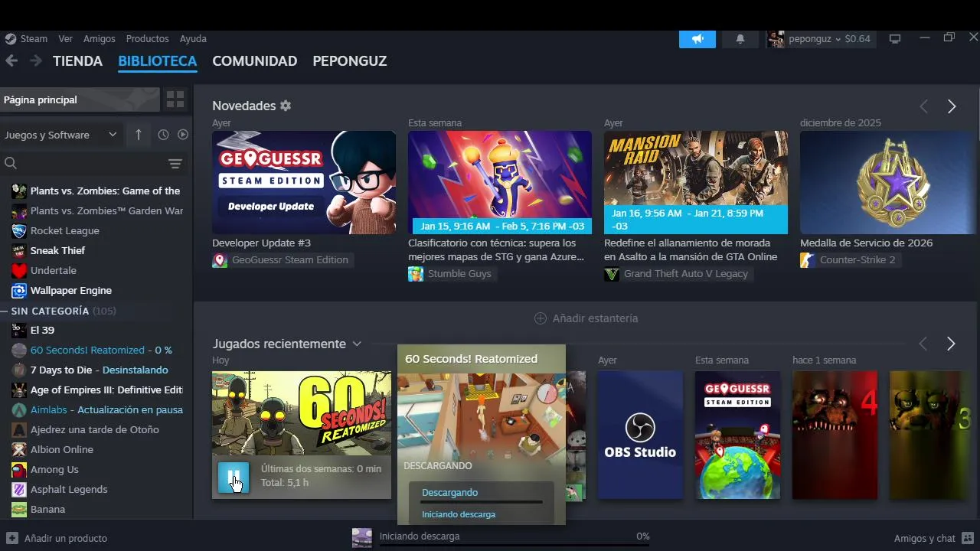Open Página principal
980x551 pixels.
pyautogui.click(x=80, y=99)
